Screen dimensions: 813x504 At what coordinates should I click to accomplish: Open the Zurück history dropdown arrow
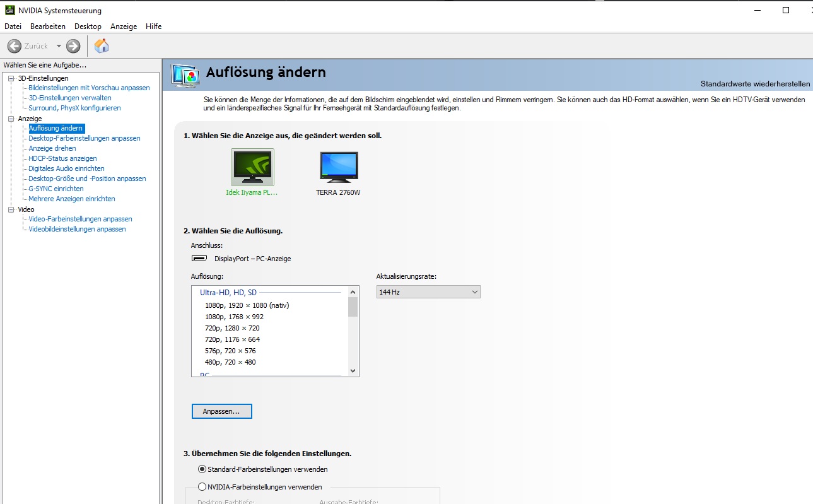point(59,46)
